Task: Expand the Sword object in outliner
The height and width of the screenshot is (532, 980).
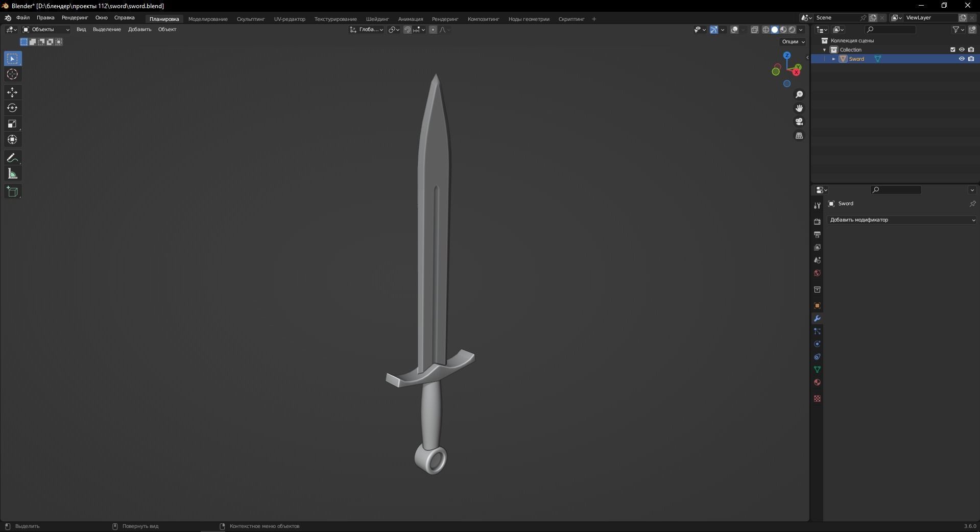Action: pyautogui.click(x=833, y=59)
